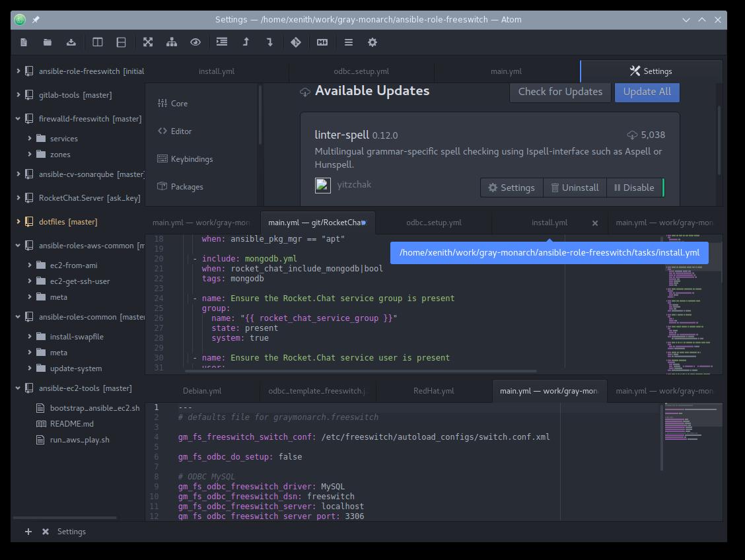
Task: Click the file icon beside bootstrap_ansible_ec2.sh
Action: pos(40,408)
